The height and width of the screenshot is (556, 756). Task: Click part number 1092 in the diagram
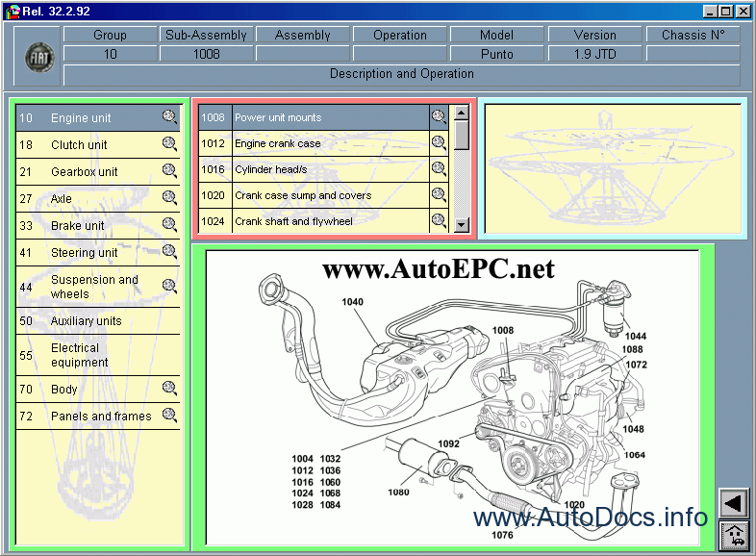(448, 443)
